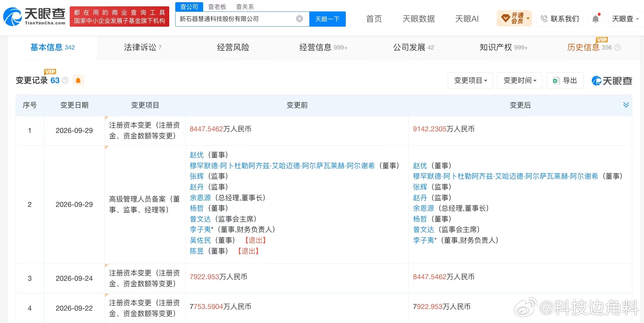Click the phone icon in 联系我们
The height and width of the screenshot is (323, 644).
pos(544,19)
